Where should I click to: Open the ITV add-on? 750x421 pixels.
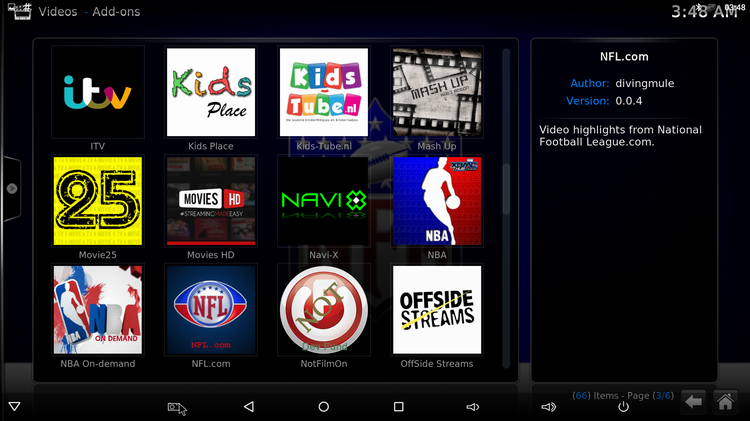tap(98, 93)
